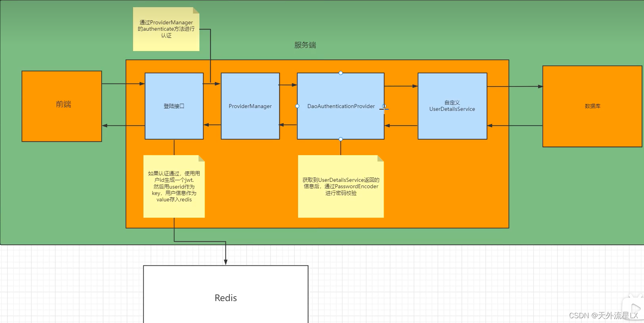
Task: Select the DaoAuthenticationProvider node
Action: tap(341, 106)
